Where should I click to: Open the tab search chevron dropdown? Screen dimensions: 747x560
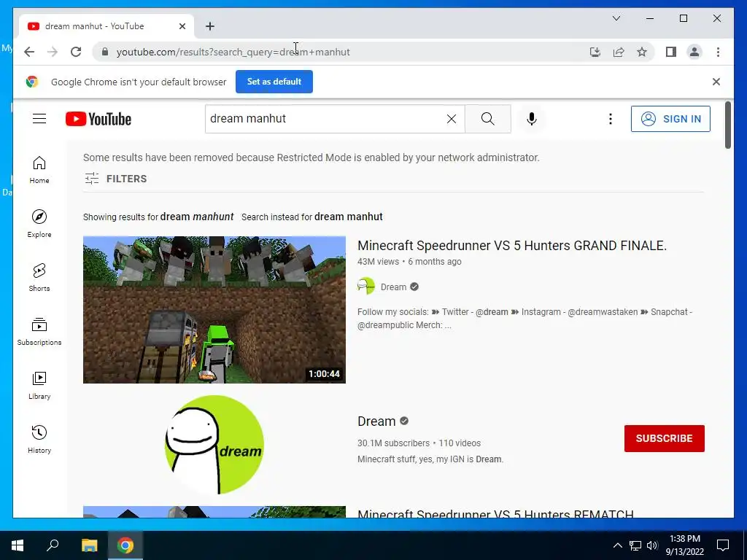click(x=616, y=18)
